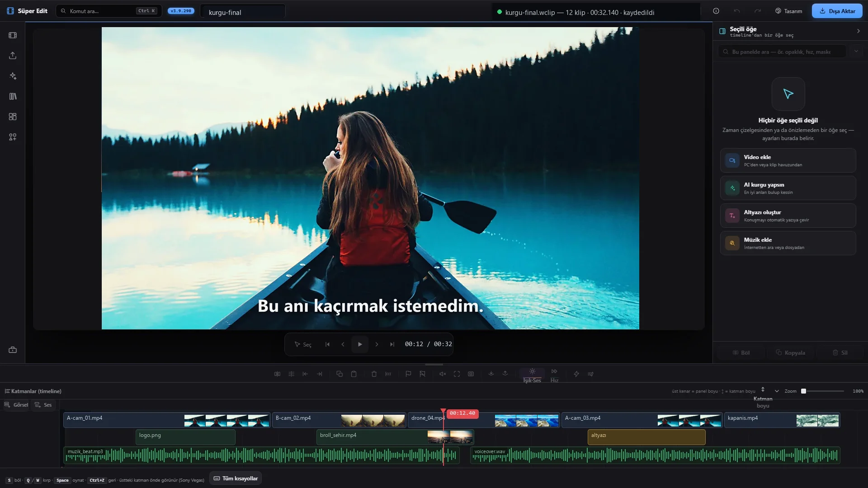Choose Altyazı oluştur option

pos(788,216)
